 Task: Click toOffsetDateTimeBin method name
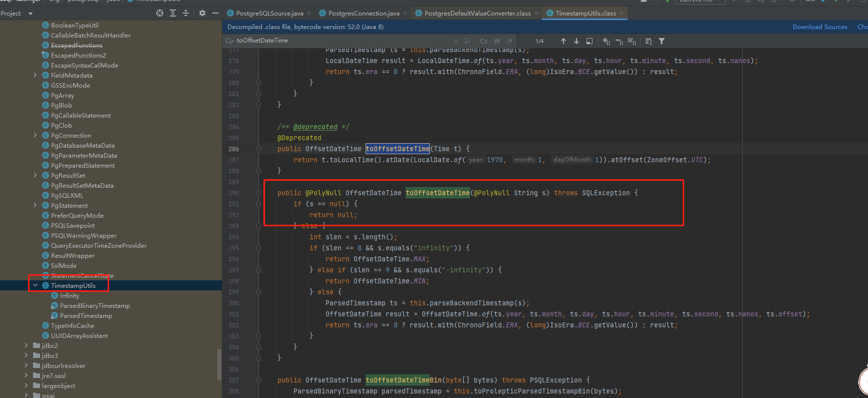(404, 380)
